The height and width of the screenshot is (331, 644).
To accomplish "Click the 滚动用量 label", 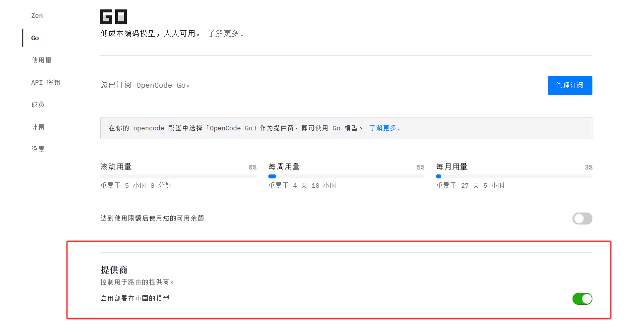I will click(116, 167).
